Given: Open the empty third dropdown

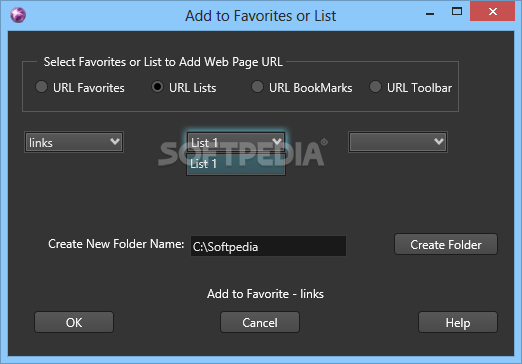Looking at the screenshot, I should pyautogui.click(x=398, y=142).
